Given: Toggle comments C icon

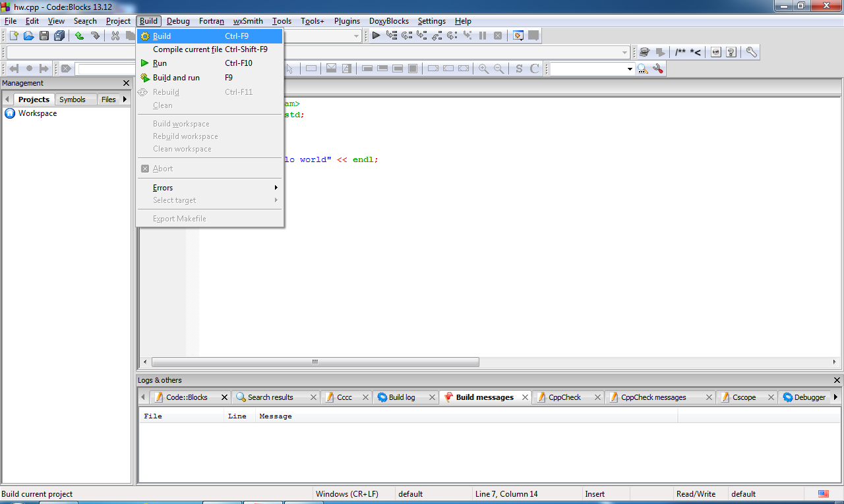Looking at the screenshot, I should coord(535,69).
